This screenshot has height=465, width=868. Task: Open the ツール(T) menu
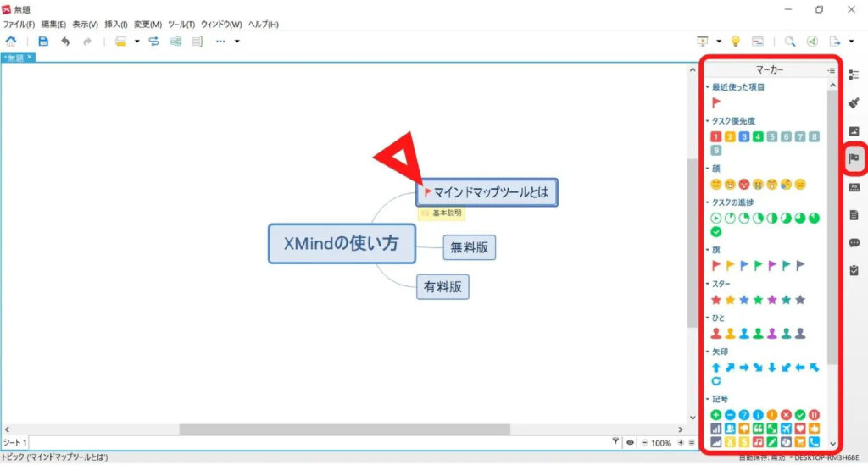point(181,25)
